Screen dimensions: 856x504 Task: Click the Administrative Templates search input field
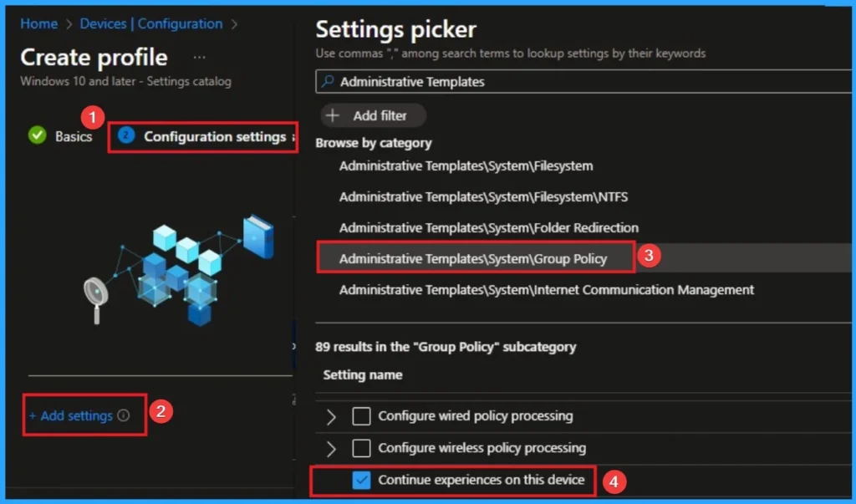point(502,82)
